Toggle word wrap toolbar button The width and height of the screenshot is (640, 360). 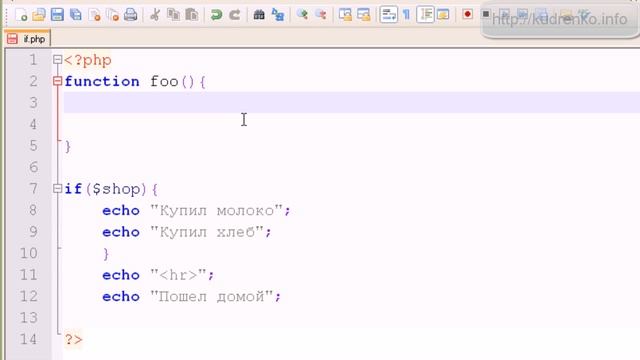click(x=388, y=15)
